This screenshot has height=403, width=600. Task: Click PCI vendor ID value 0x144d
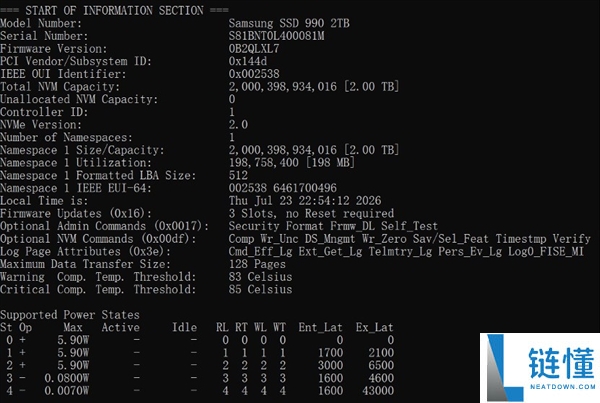(248, 61)
